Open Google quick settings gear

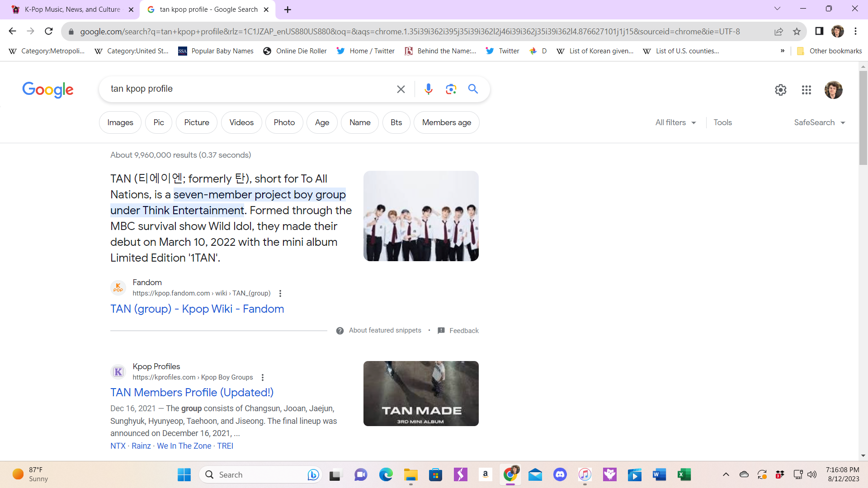point(781,90)
